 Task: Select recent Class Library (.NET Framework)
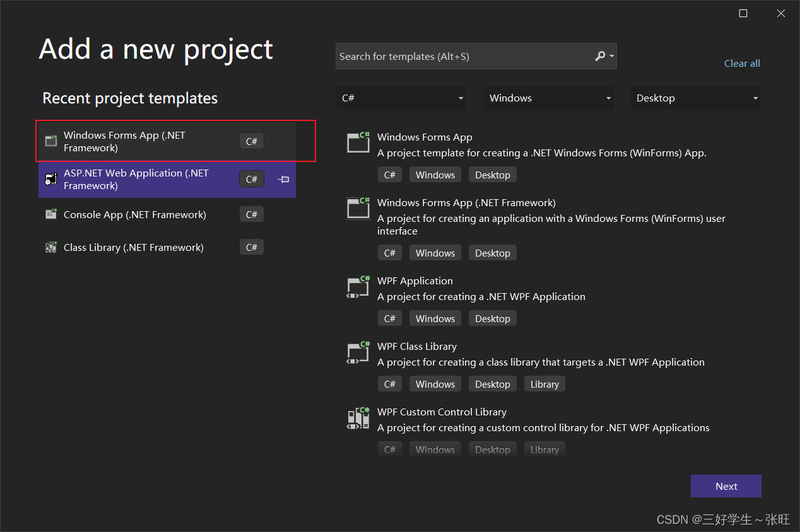point(167,247)
